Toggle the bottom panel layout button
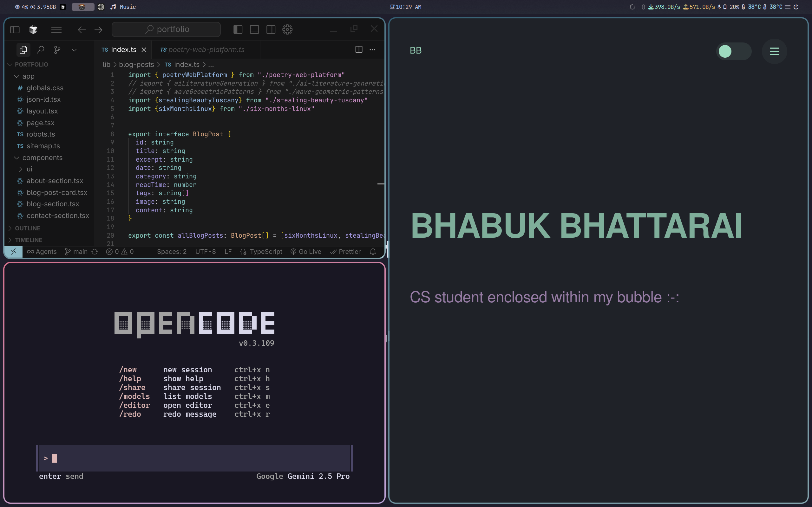 [x=254, y=29]
